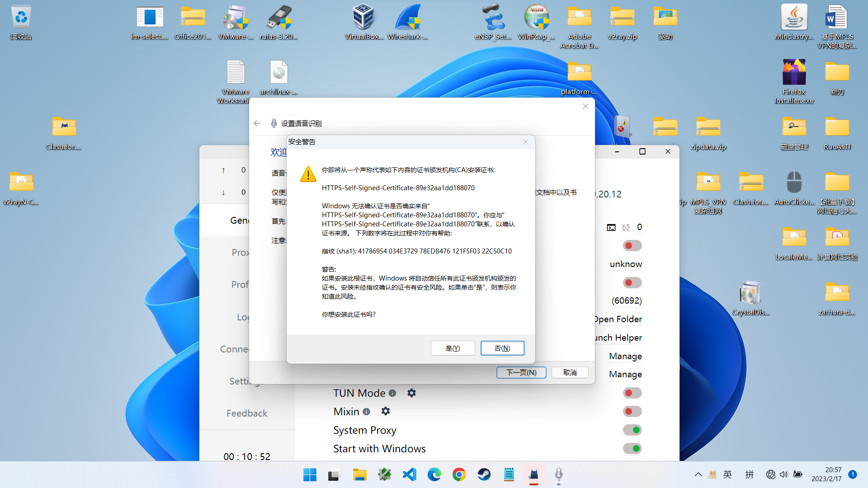This screenshot has width=868, height=488.
Task: Click the TUN Mode gear settings icon
Action: pos(411,393)
